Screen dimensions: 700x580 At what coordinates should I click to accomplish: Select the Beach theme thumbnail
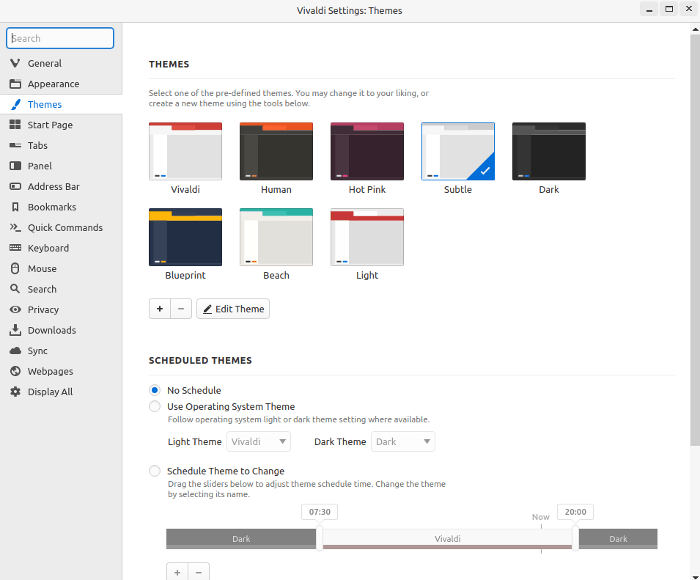(x=276, y=237)
